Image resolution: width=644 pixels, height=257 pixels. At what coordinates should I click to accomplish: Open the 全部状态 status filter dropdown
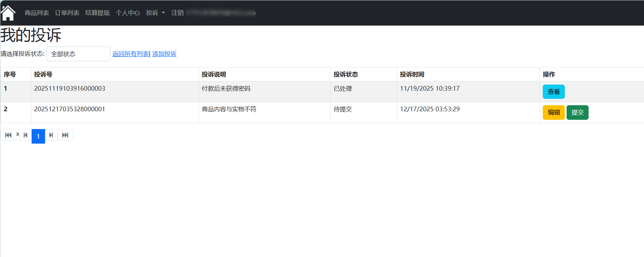click(78, 54)
